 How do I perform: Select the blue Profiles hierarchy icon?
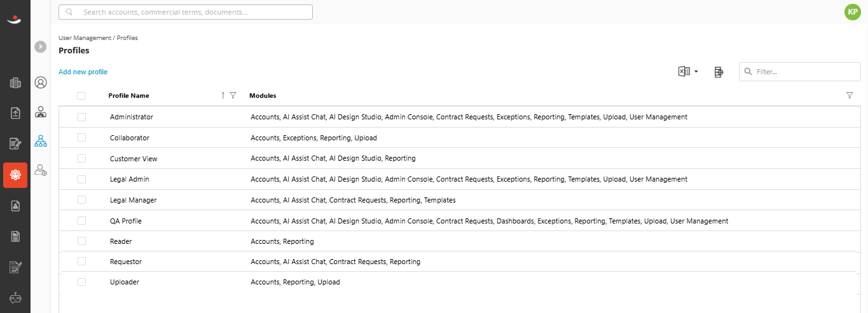coord(41,141)
